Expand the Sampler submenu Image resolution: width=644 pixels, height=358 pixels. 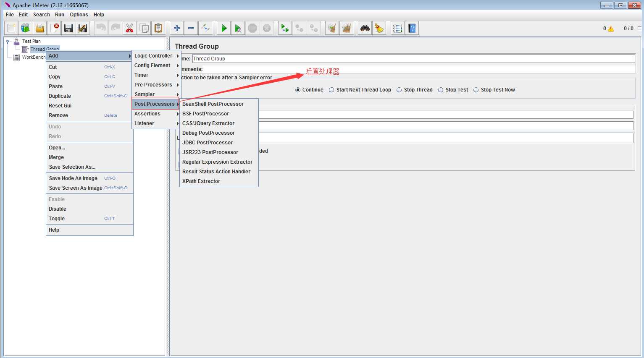(x=156, y=94)
